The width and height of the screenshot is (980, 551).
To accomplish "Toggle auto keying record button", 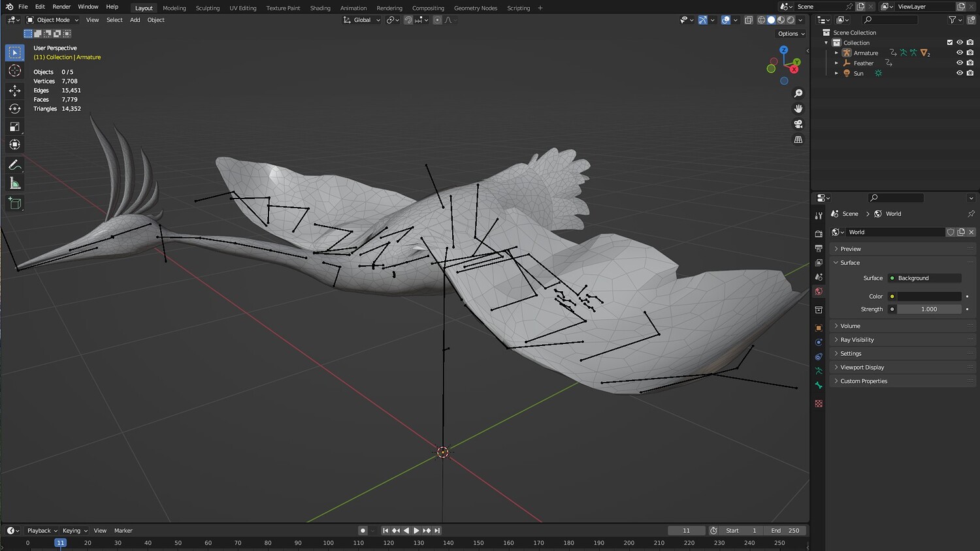I will click(363, 531).
